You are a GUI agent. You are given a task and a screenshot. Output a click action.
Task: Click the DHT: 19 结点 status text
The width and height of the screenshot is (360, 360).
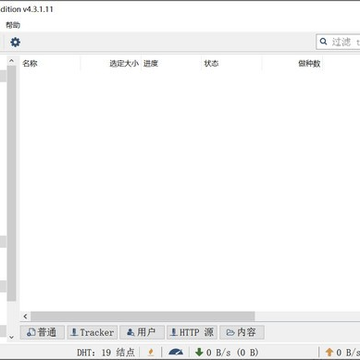[x=106, y=352]
